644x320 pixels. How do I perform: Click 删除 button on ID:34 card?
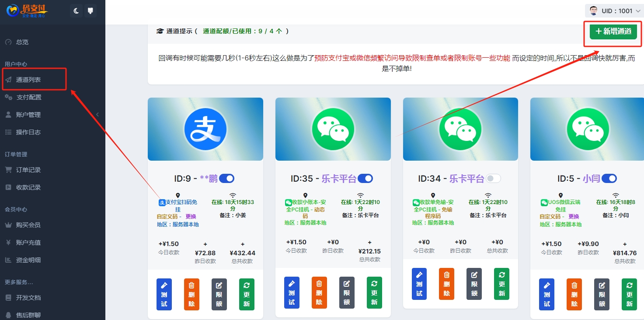click(447, 284)
